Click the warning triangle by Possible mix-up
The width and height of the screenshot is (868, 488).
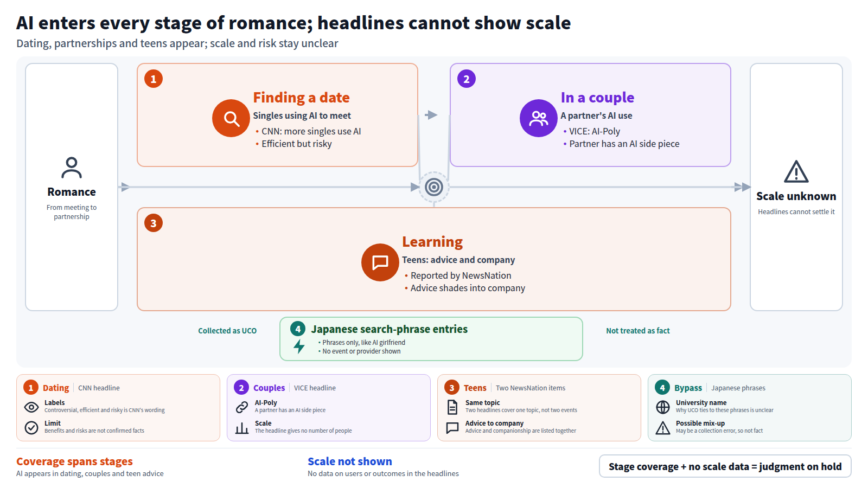point(663,428)
